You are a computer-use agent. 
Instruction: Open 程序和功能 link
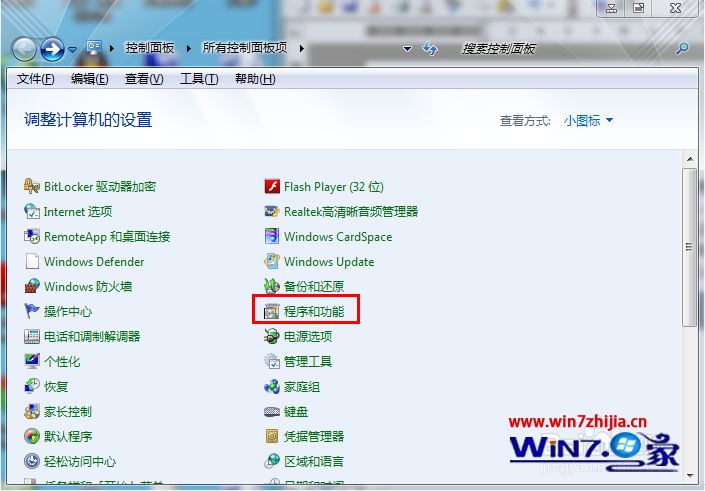click(x=314, y=311)
